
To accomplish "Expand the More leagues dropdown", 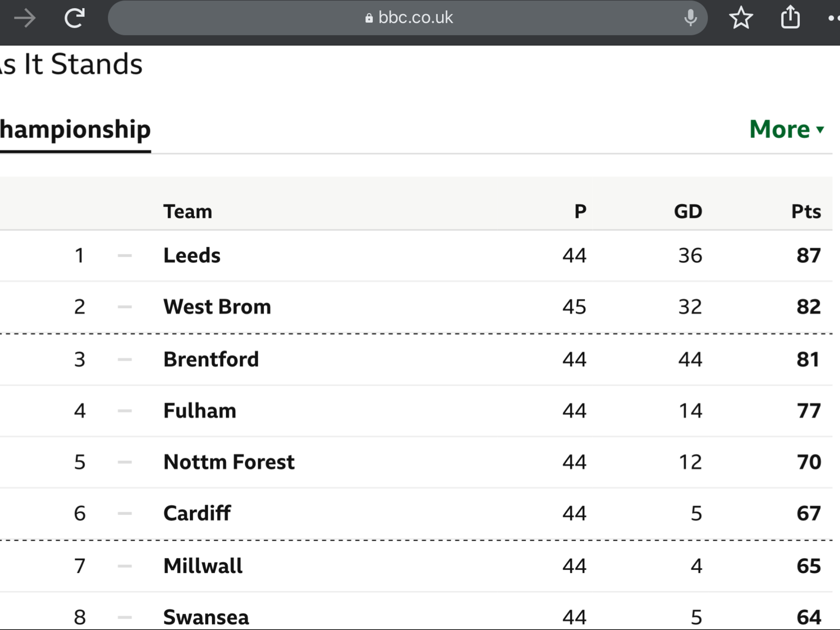I will coord(787,129).
